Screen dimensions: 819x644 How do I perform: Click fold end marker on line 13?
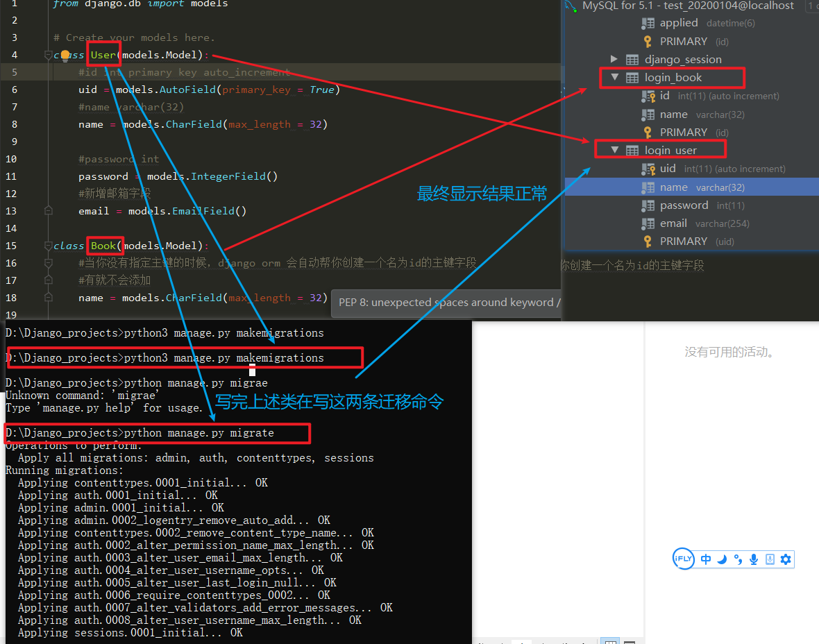48,211
